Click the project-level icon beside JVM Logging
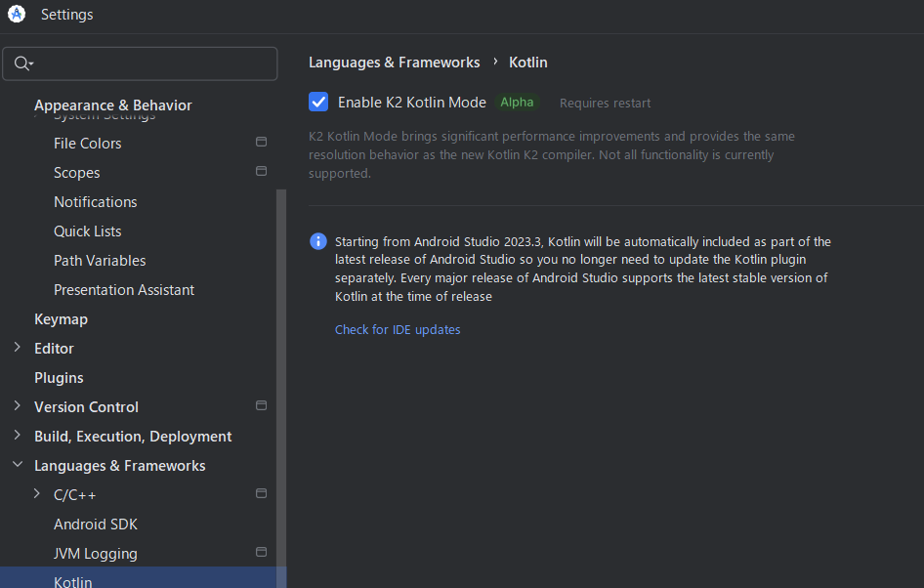The width and height of the screenshot is (924, 588). click(261, 553)
